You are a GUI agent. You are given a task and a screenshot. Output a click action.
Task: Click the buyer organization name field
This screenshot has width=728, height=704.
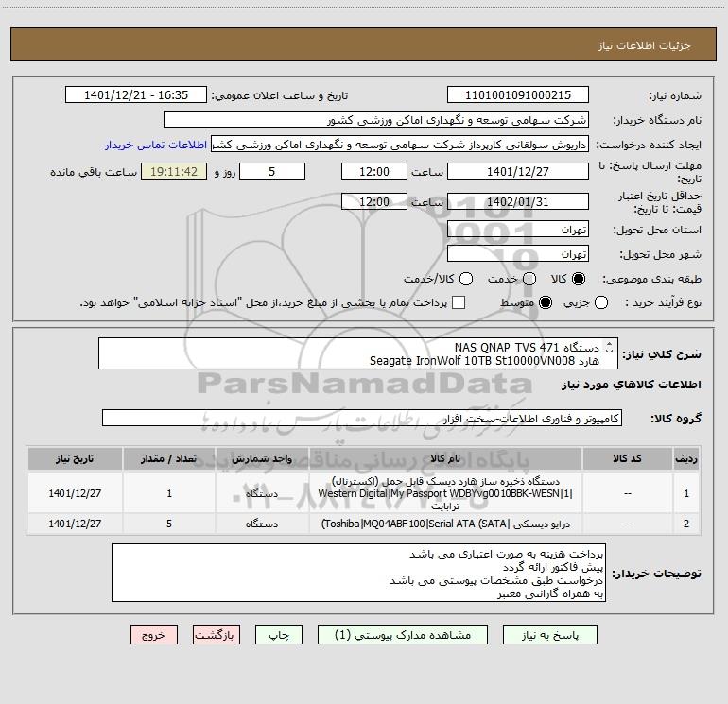pyautogui.click(x=376, y=120)
